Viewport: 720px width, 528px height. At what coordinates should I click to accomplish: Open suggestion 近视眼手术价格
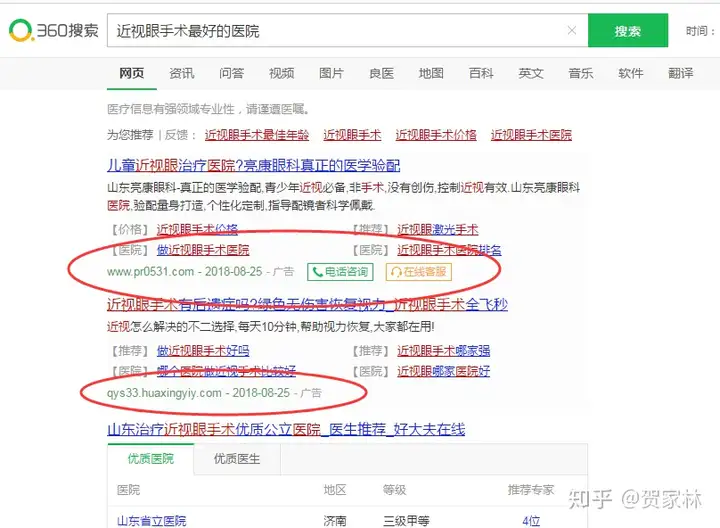[x=436, y=135]
